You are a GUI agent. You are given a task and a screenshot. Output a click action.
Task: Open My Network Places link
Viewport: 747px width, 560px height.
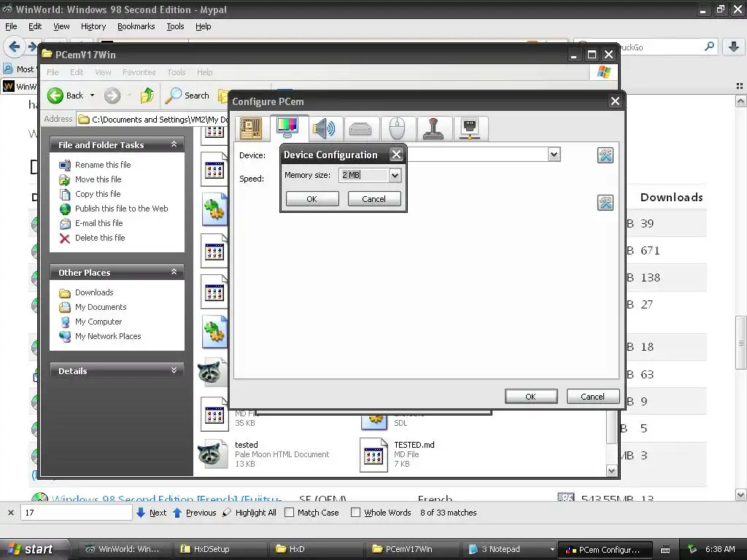108,336
